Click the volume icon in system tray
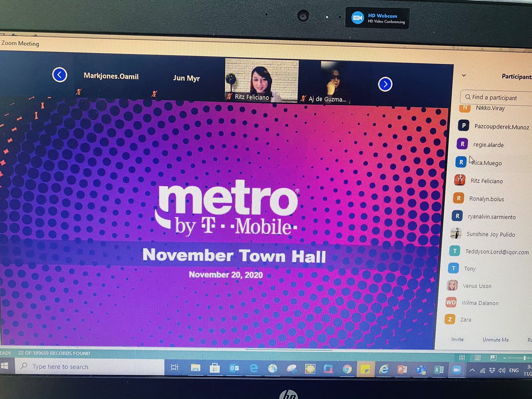 501,371
